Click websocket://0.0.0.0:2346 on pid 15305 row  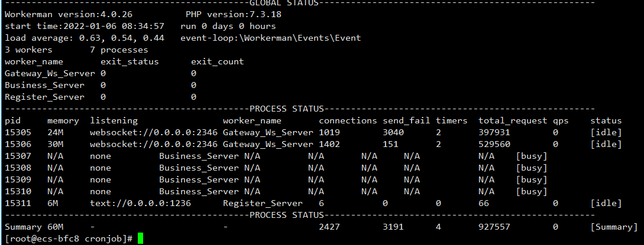click(x=154, y=132)
